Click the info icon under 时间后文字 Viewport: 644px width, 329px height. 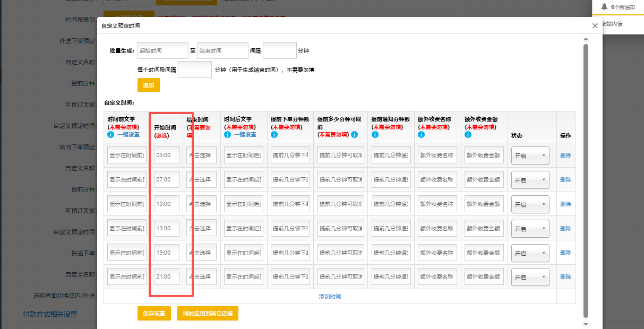click(227, 135)
